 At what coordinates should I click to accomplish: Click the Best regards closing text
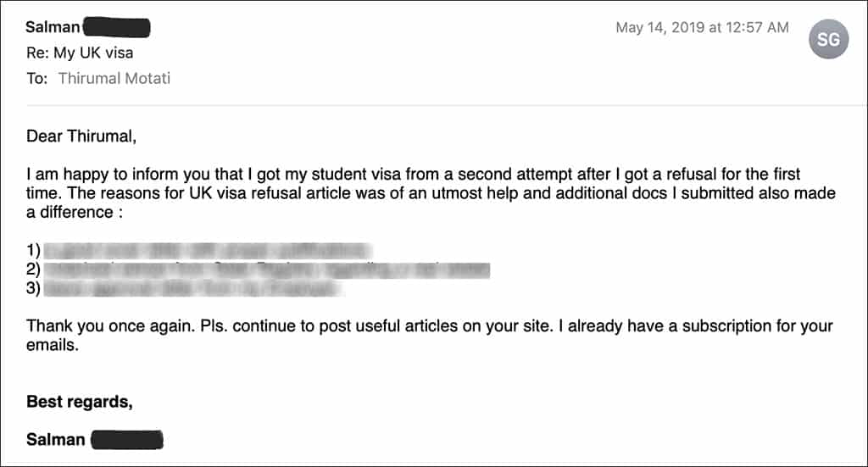(80, 402)
